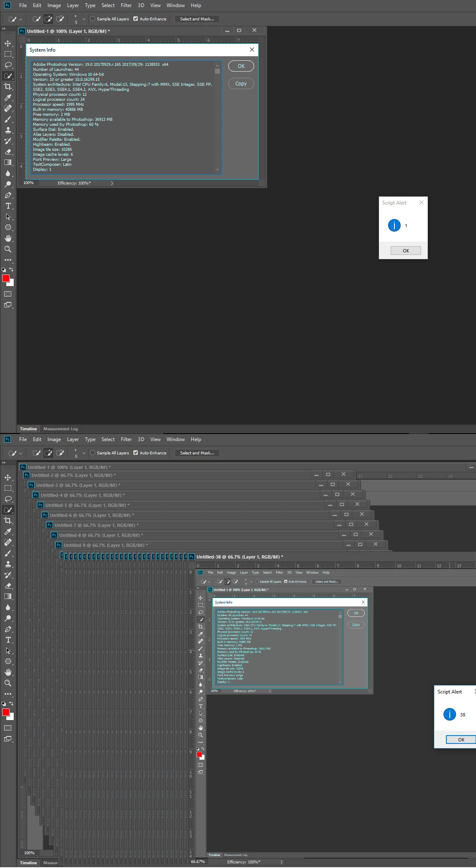Viewport: 476px width, 868px height.
Task: Click Copy in the System Info dialog
Action: click(241, 84)
